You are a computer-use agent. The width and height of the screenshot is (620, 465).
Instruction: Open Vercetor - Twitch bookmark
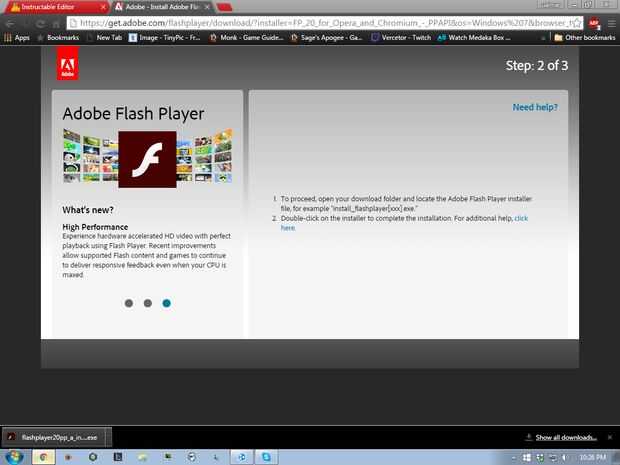401,38
